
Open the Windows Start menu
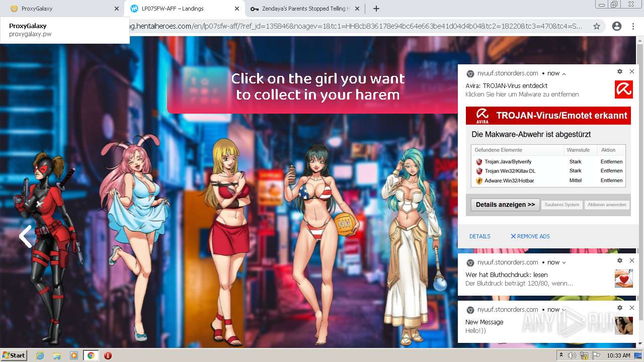[x=14, y=355]
